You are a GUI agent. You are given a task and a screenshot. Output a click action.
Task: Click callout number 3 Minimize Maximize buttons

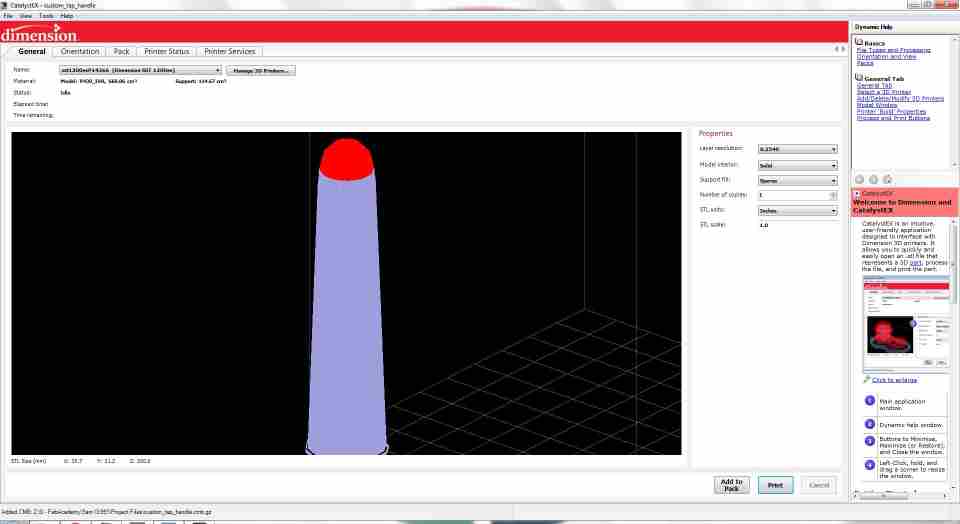(x=869, y=441)
